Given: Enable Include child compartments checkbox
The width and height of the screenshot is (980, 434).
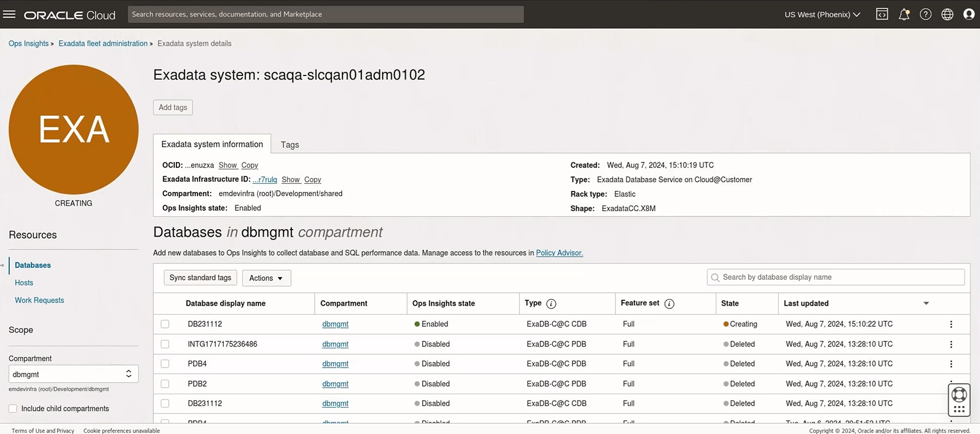Looking at the screenshot, I should pos(13,409).
